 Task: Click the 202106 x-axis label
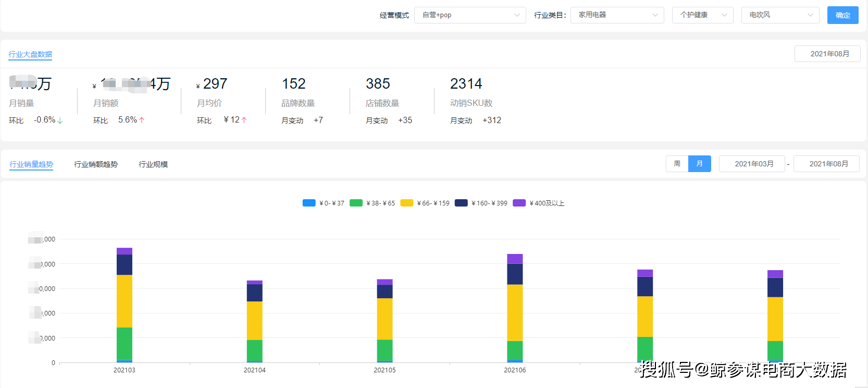point(515,370)
